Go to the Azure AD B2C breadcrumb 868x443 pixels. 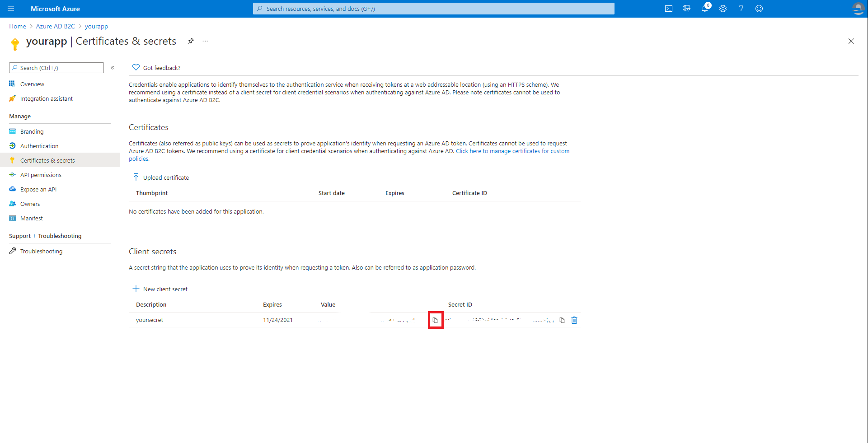56,26
